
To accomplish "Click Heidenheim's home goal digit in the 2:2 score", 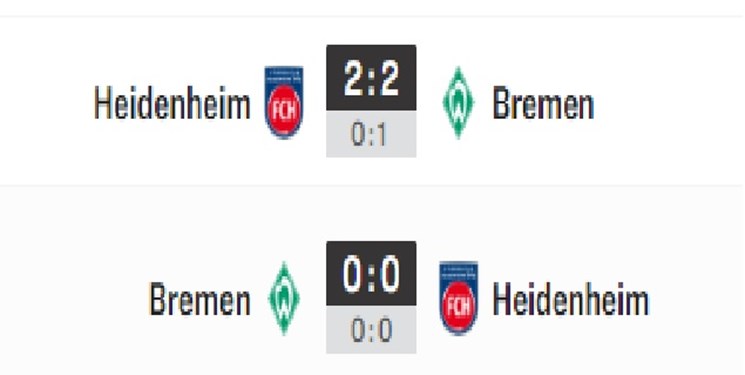I will (x=353, y=78).
